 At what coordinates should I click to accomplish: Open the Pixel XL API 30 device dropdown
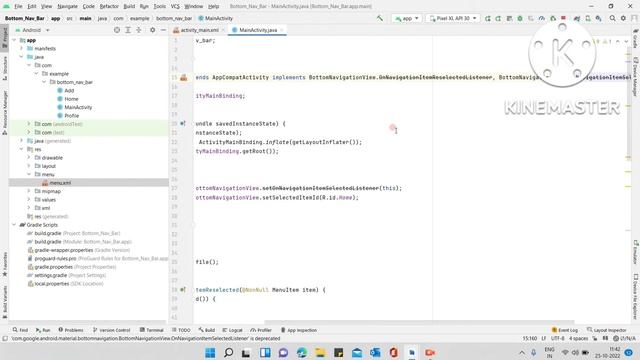pyautogui.click(x=453, y=18)
